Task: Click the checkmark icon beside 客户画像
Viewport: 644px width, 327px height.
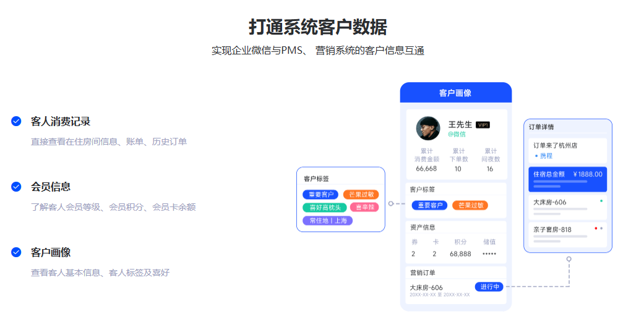Action: [16, 252]
